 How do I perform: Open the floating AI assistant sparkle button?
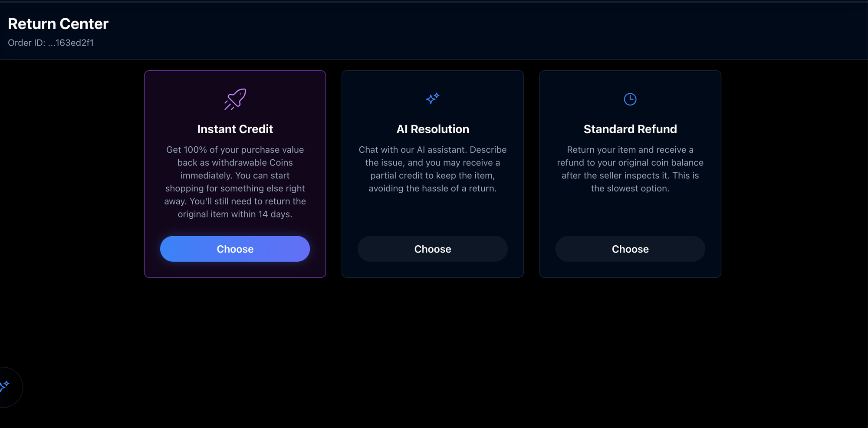6,386
